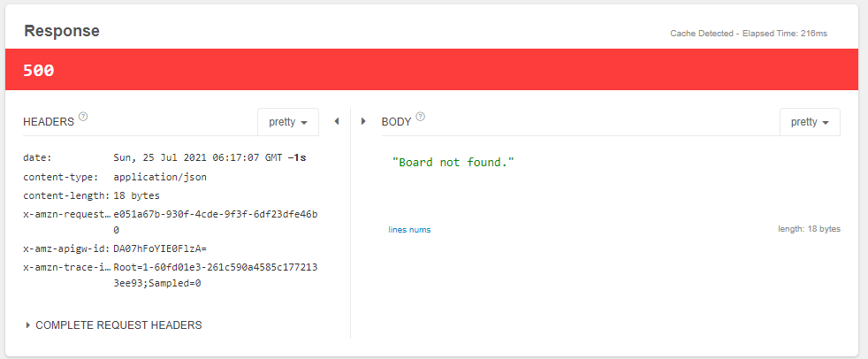Click the content-length 18 bytes value
The height and width of the screenshot is (359, 868).
click(x=137, y=195)
